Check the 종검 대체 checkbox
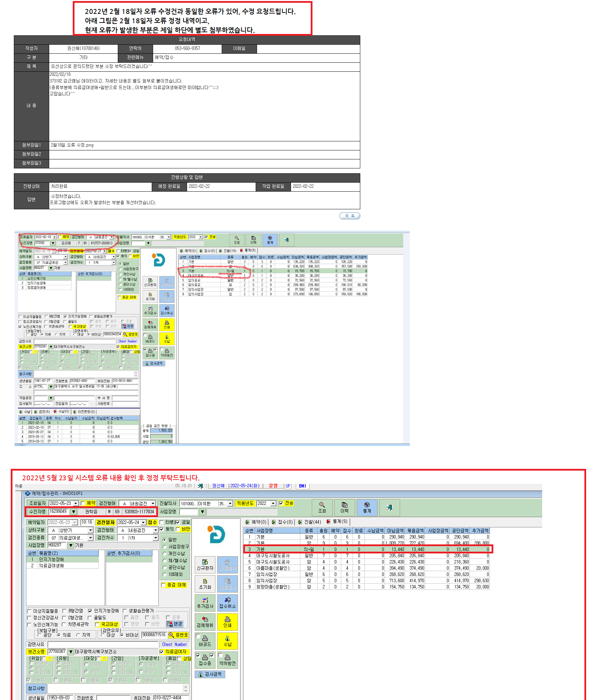The width and height of the screenshot is (600, 700). coord(164,585)
